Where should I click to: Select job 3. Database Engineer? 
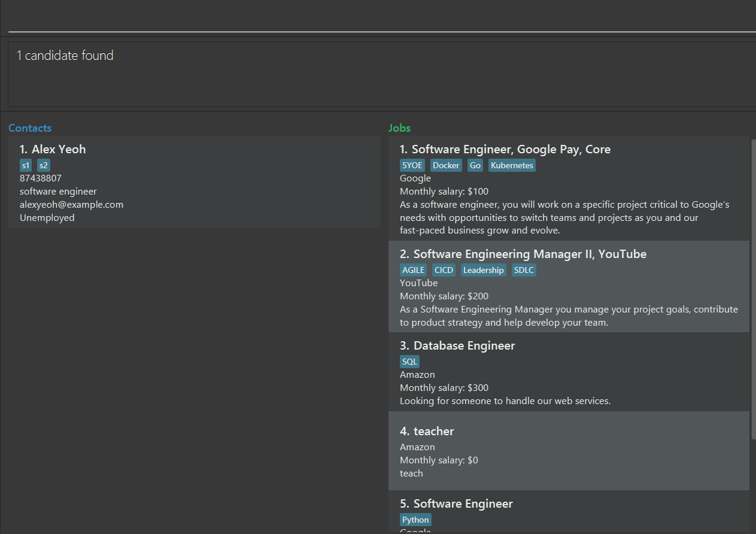tap(569, 372)
